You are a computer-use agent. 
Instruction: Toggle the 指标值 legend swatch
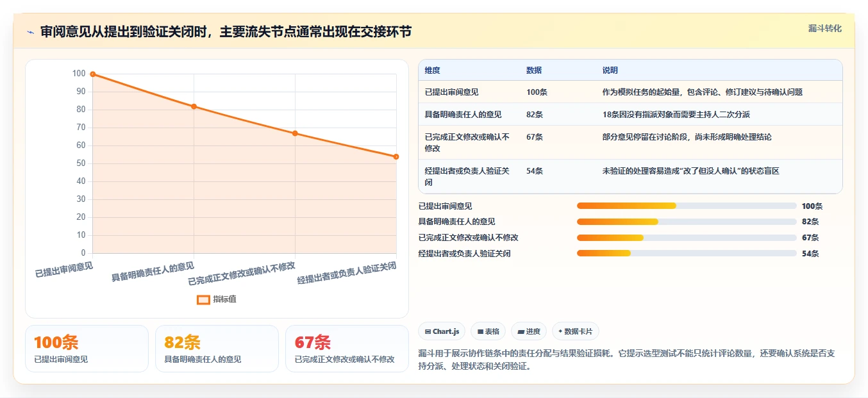pos(203,299)
